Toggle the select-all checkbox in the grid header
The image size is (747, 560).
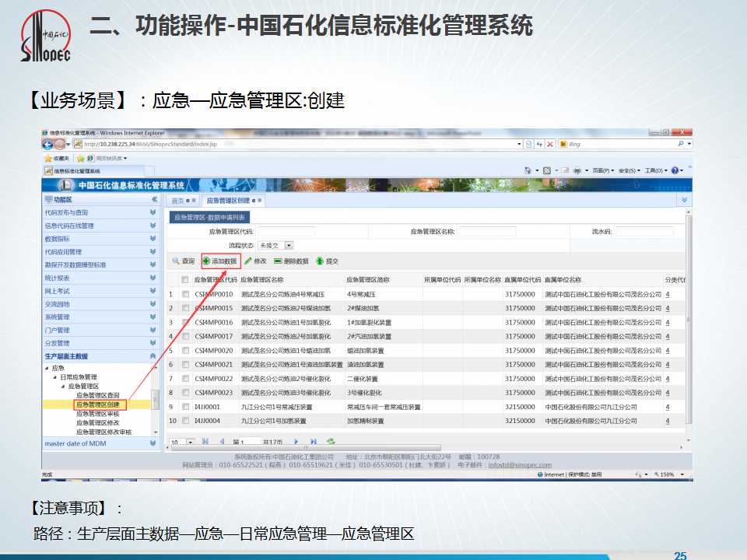click(x=185, y=279)
